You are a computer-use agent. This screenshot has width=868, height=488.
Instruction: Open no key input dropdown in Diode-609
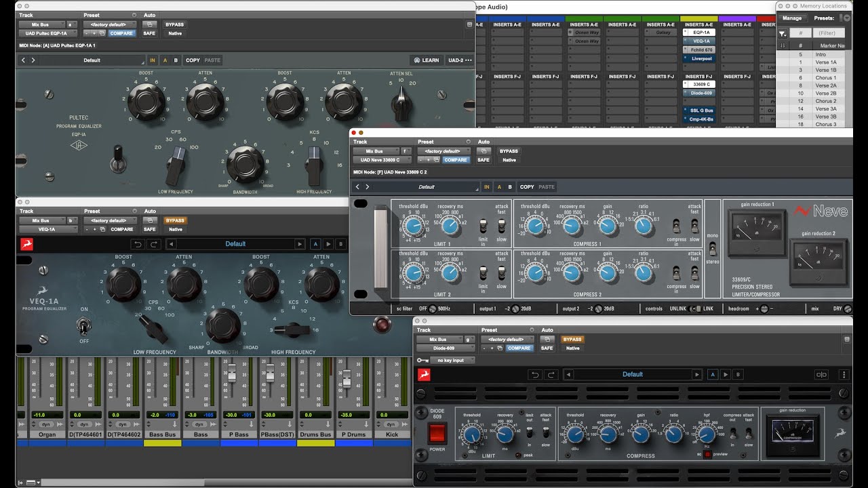coord(452,361)
